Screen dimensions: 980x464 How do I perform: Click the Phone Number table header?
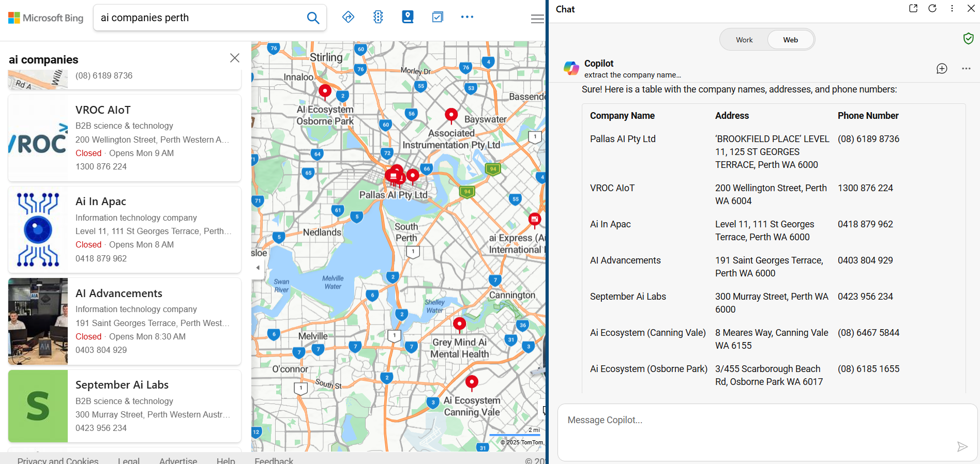pos(868,116)
